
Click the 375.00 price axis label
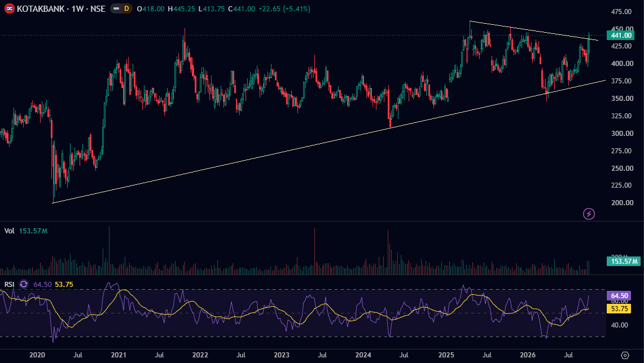point(621,81)
